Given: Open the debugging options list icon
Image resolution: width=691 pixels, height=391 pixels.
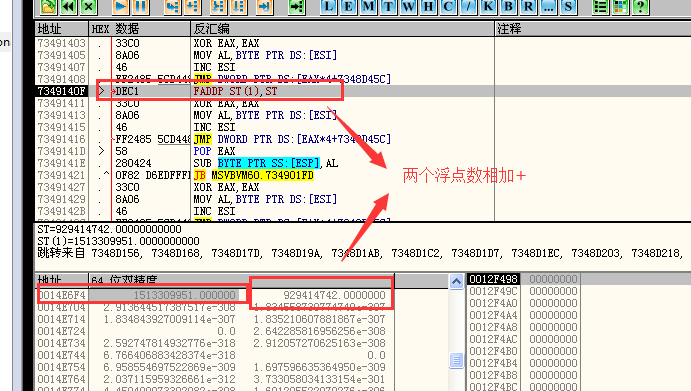Looking at the screenshot, I should (x=600, y=7).
